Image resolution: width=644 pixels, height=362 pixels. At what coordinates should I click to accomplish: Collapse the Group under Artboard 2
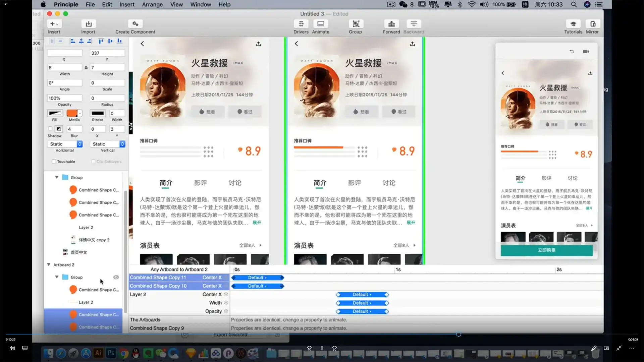tap(57, 277)
